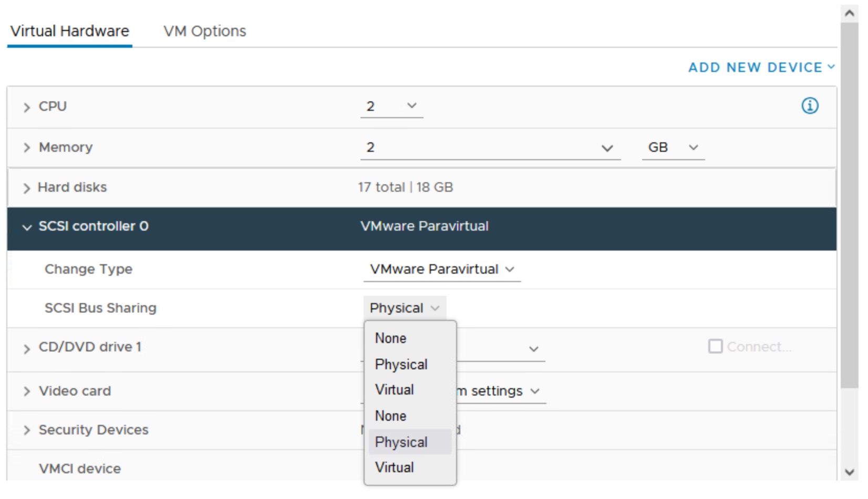Collapse the SCSI controller 0 section
Screen dimensions: 868x499
[x=27, y=227]
